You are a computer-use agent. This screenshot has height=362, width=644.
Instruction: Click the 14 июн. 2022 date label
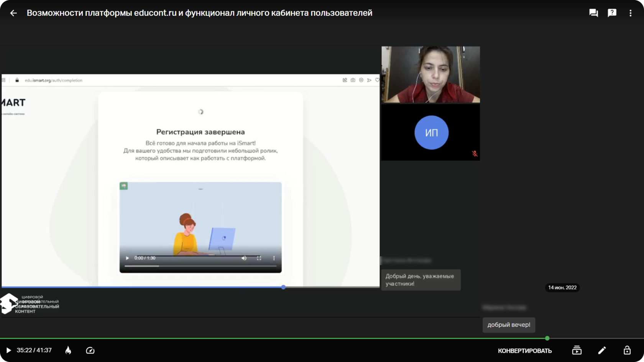(x=562, y=288)
